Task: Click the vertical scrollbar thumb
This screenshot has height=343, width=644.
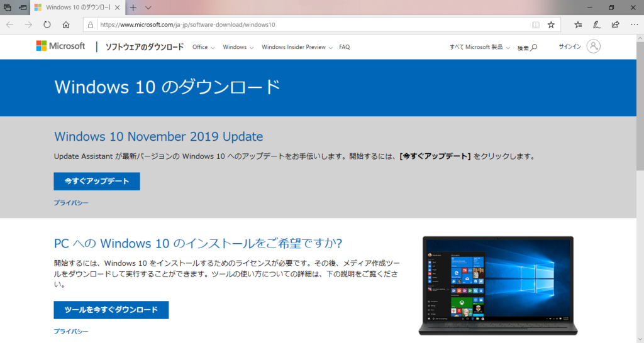Action: 640,107
